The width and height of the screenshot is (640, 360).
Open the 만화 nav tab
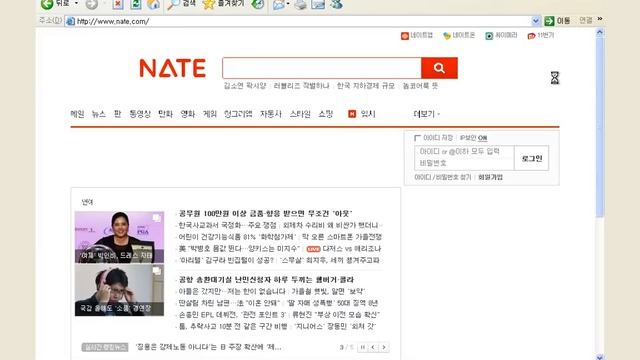coord(165,114)
